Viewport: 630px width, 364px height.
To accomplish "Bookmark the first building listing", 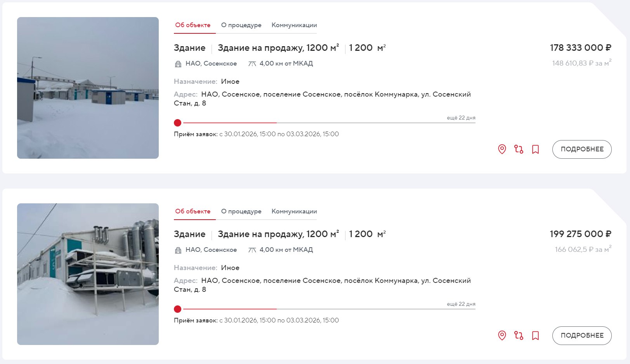I will [536, 149].
